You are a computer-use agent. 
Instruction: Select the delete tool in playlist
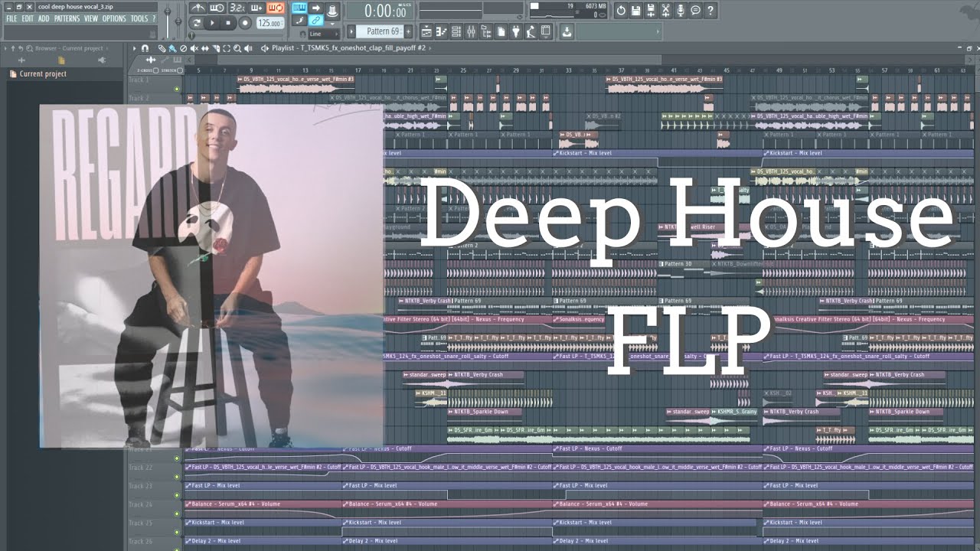[x=183, y=48]
